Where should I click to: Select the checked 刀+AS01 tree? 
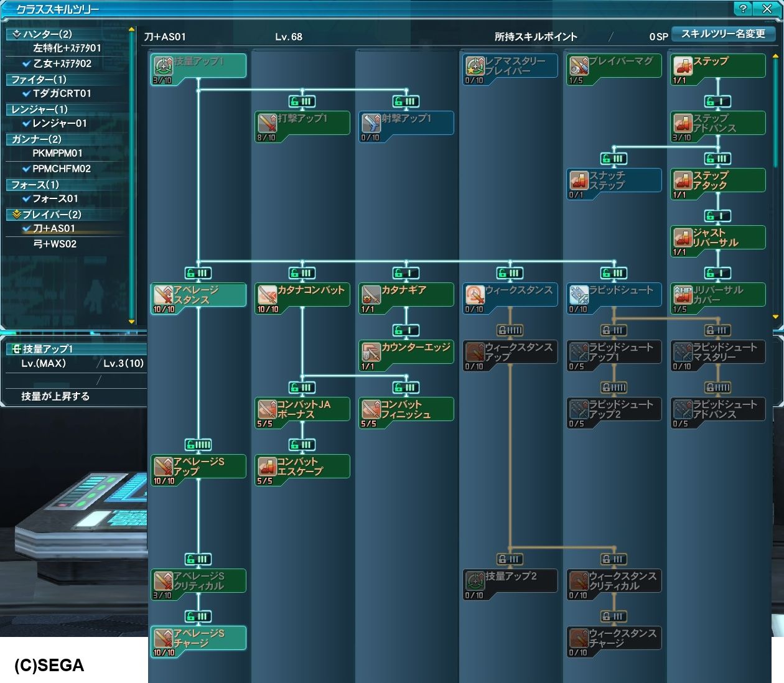(x=54, y=228)
